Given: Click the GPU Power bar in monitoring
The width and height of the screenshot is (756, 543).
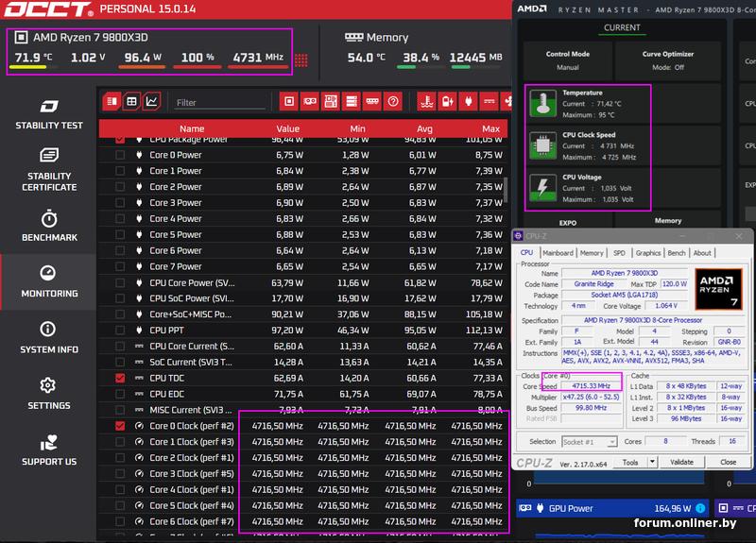Looking at the screenshot, I should [612, 508].
